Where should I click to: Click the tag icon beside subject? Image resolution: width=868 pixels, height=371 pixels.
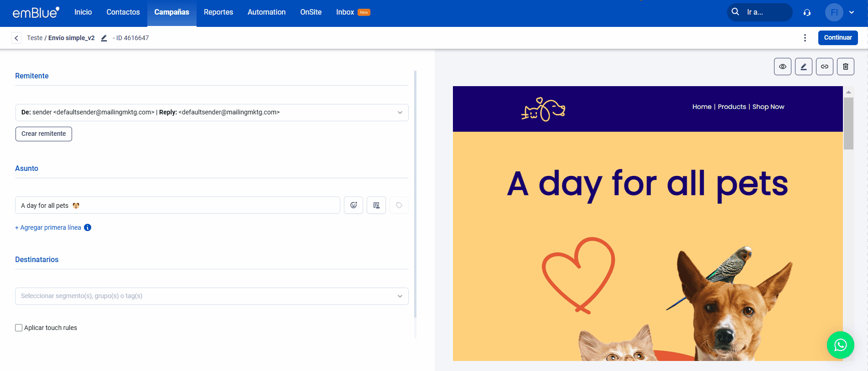click(x=399, y=205)
